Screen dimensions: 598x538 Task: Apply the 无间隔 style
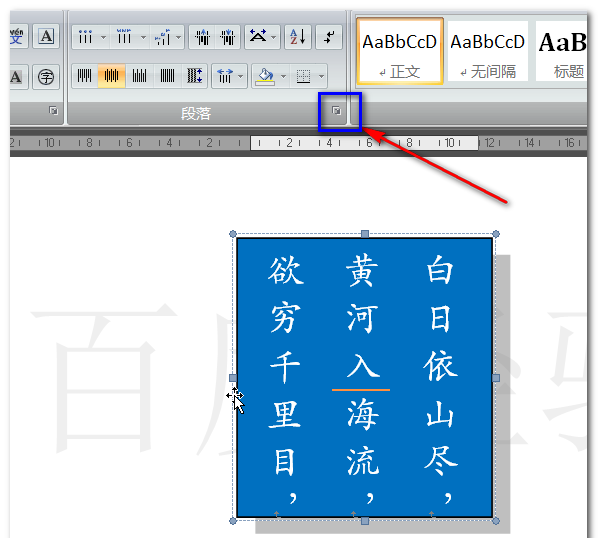488,51
